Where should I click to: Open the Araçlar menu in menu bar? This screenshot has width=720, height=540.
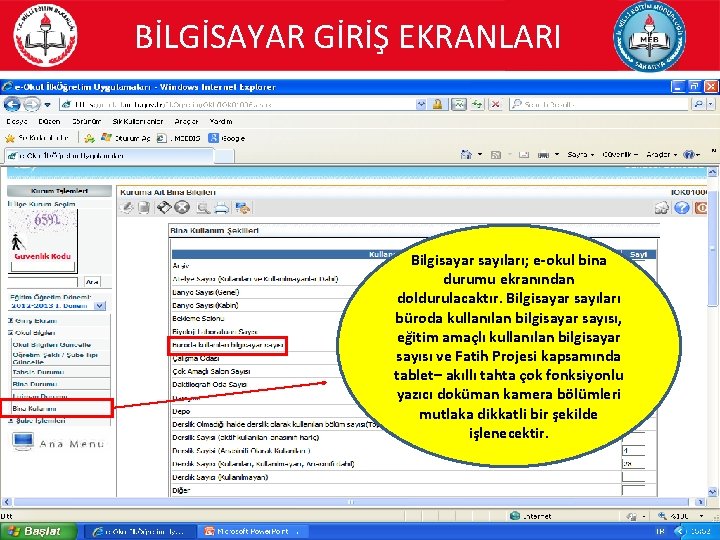[186, 122]
